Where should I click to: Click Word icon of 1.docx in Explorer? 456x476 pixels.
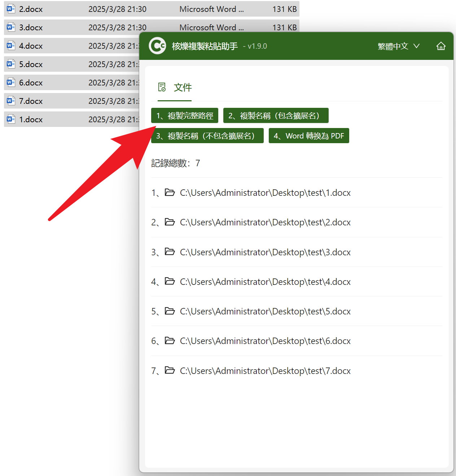tap(11, 119)
